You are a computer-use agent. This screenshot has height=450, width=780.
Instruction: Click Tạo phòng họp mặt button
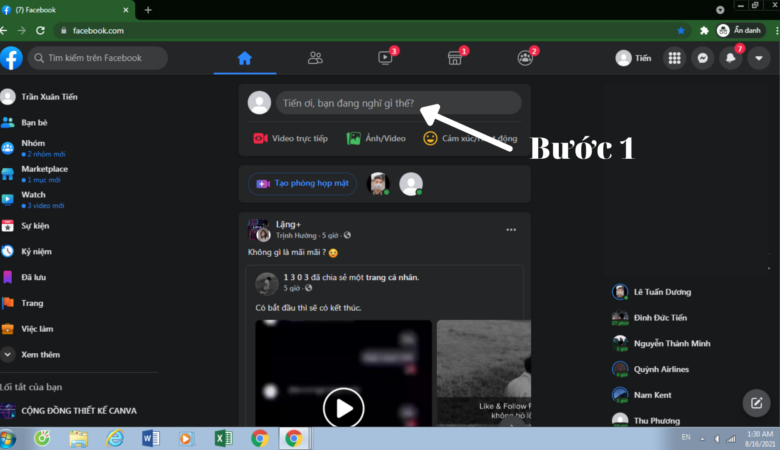302,183
